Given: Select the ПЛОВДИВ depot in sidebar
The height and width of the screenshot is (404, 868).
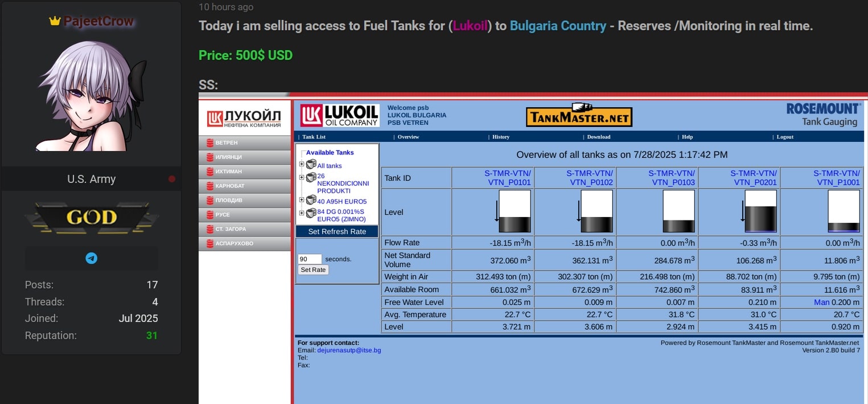Looking at the screenshot, I should coord(245,200).
